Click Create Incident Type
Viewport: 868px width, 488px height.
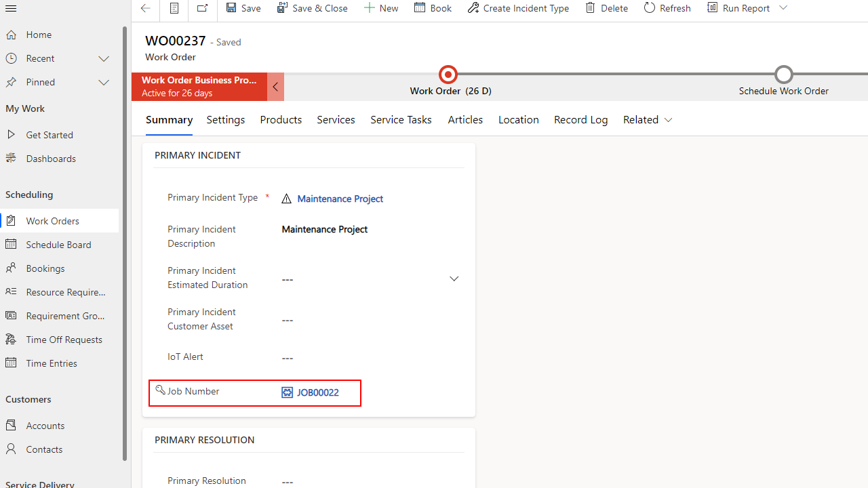click(x=518, y=8)
